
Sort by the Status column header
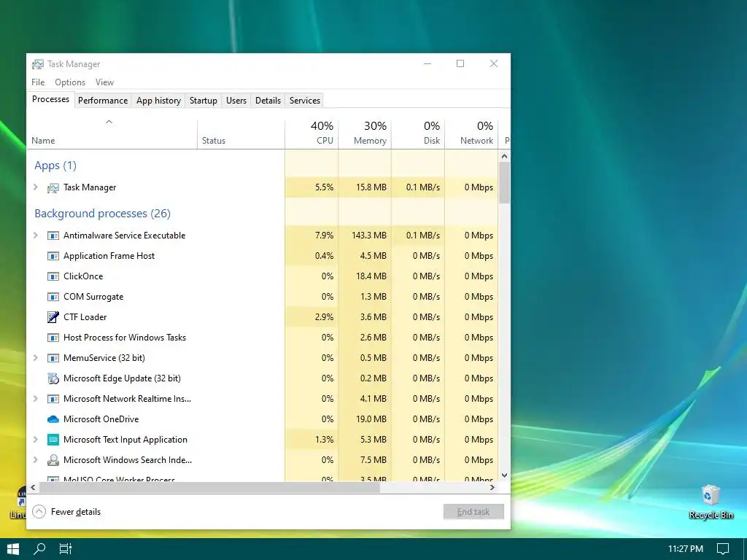click(x=241, y=134)
